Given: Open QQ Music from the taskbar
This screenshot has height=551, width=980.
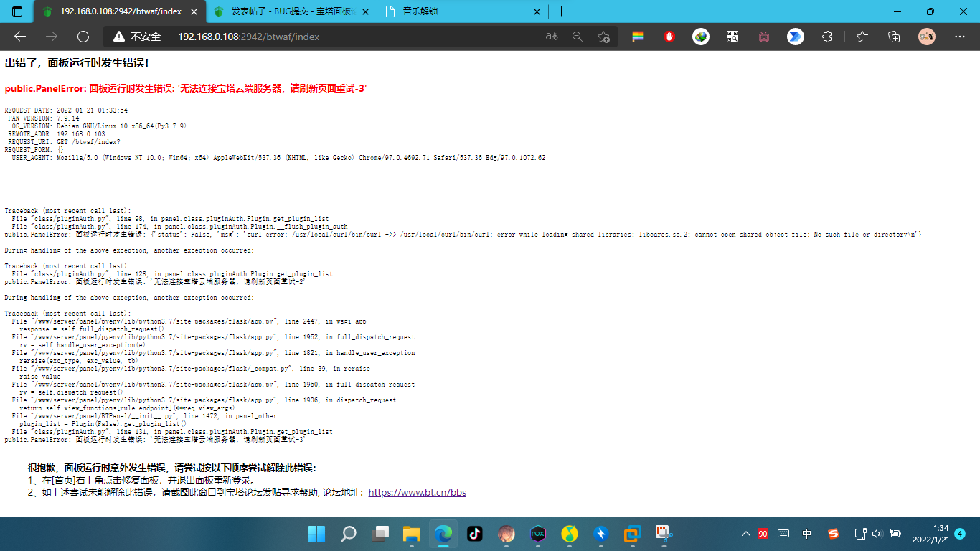Looking at the screenshot, I should (569, 534).
